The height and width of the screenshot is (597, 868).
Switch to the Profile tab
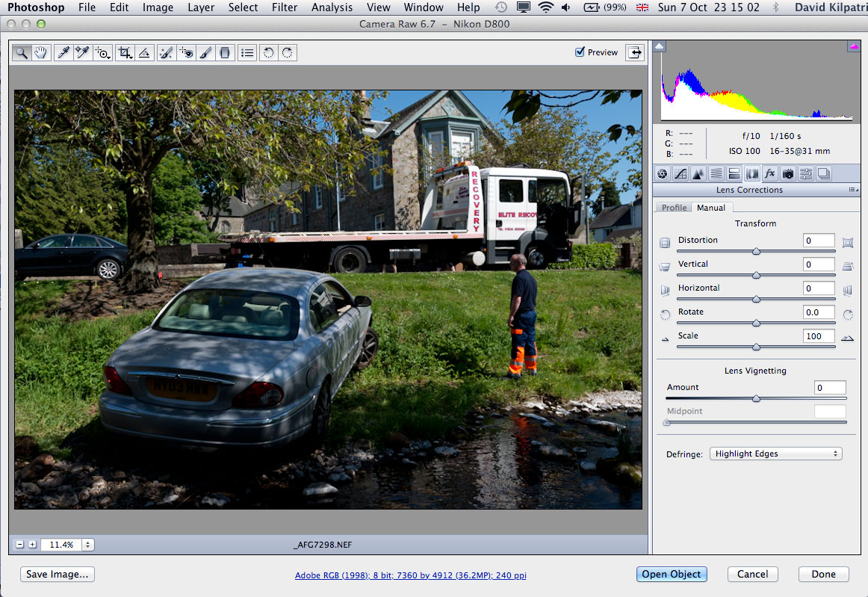point(674,208)
